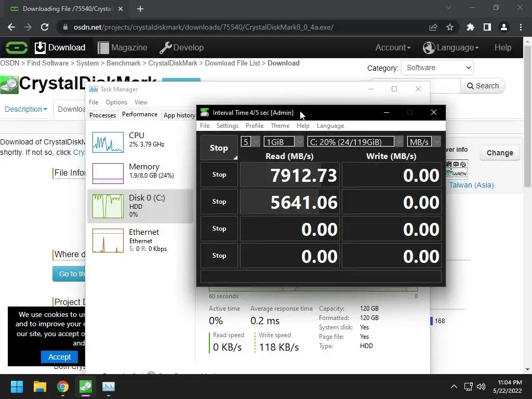Switch to App history tab
The width and height of the screenshot is (532, 399).
click(179, 115)
